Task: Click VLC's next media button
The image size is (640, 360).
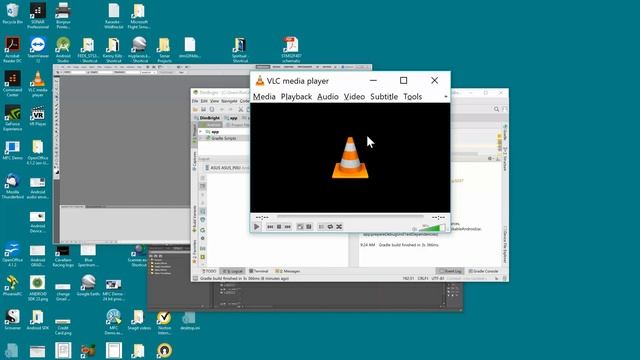Action: coord(288,227)
